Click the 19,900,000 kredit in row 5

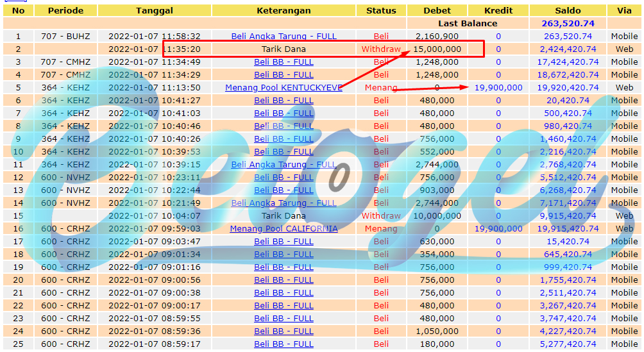click(x=498, y=87)
